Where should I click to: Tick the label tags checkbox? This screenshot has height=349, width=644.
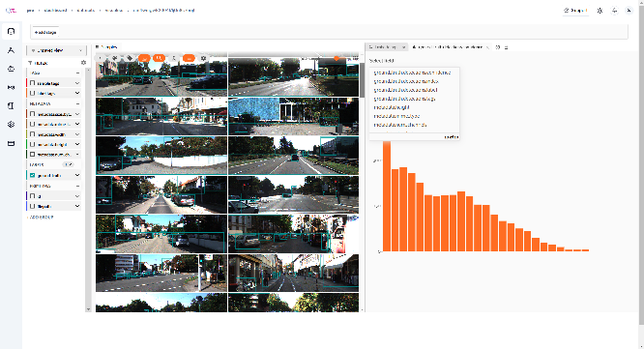click(33, 93)
